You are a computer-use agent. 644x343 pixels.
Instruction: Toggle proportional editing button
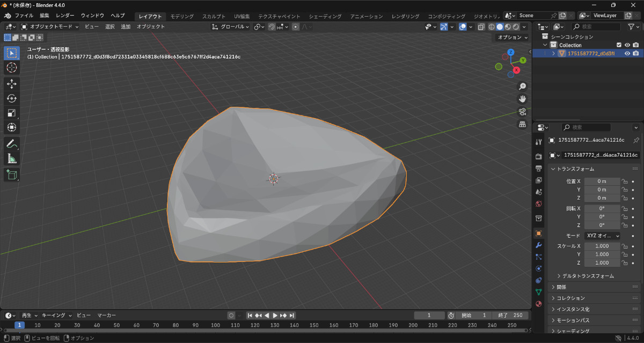295,26
